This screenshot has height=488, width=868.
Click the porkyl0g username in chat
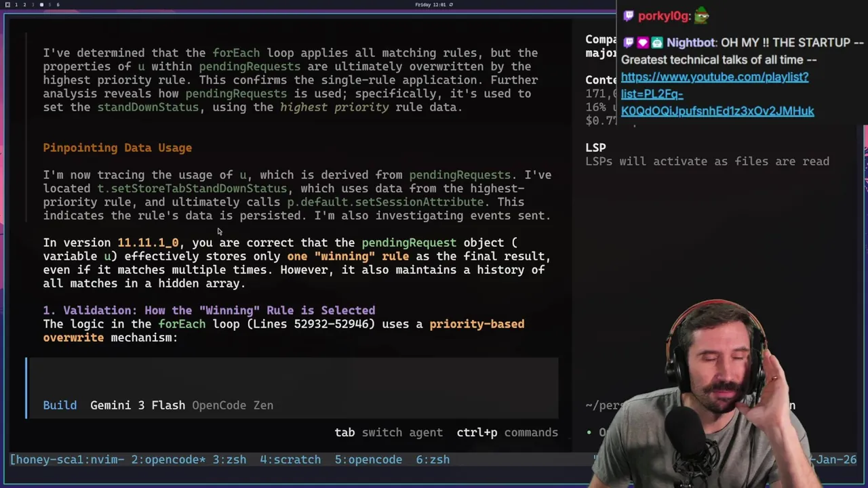(663, 16)
